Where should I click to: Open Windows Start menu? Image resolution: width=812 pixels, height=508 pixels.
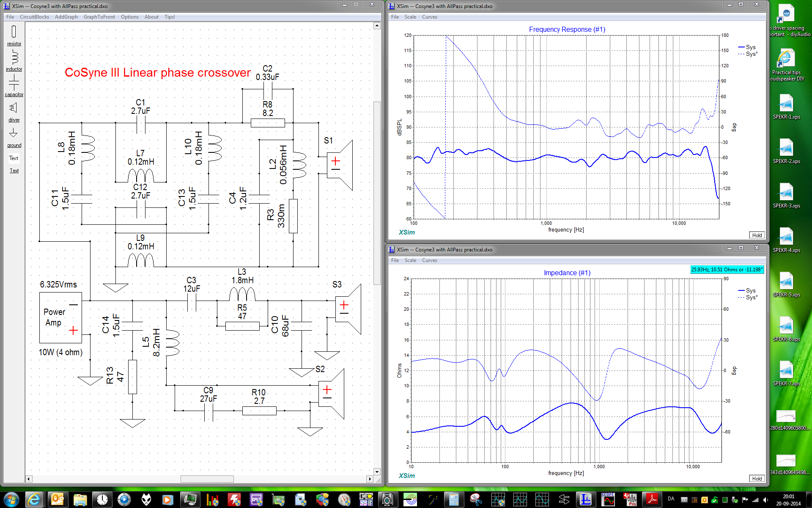(11, 500)
